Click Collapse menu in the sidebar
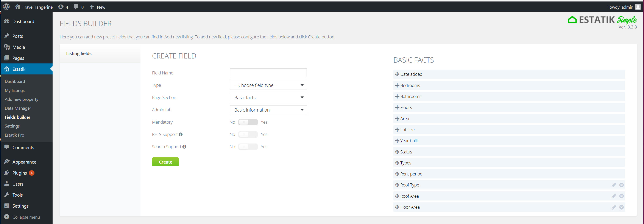This screenshot has height=224, width=644. [x=26, y=217]
